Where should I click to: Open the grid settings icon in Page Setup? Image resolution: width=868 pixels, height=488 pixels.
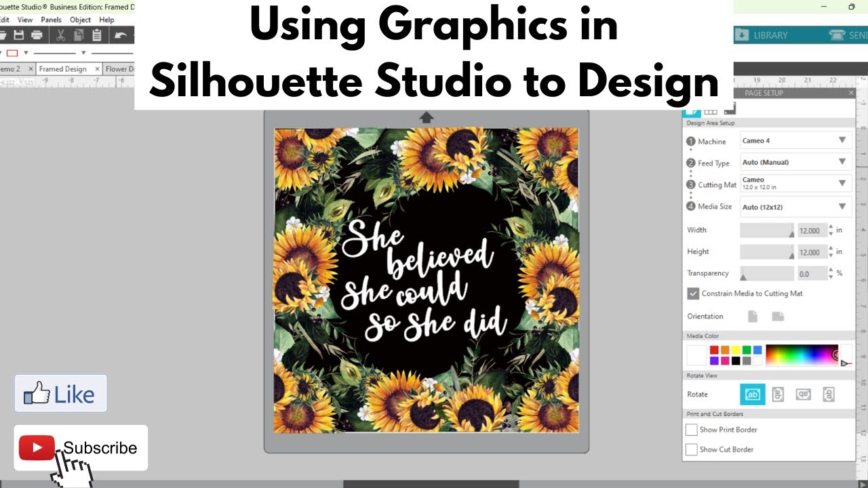tap(711, 111)
